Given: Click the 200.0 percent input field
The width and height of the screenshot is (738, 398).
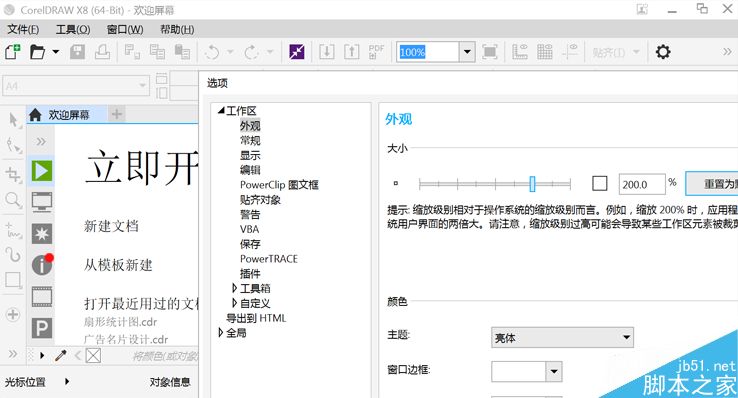Looking at the screenshot, I should coord(642,184).
